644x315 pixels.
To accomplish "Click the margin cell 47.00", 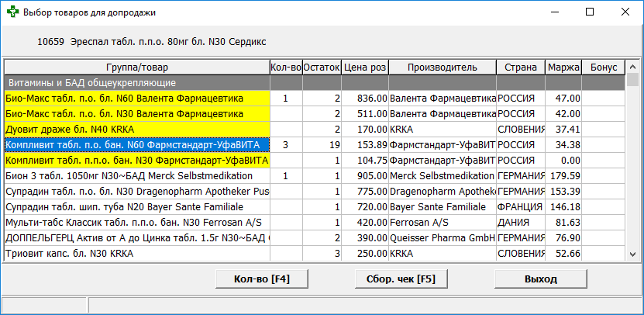I will (x=563, y=99).
